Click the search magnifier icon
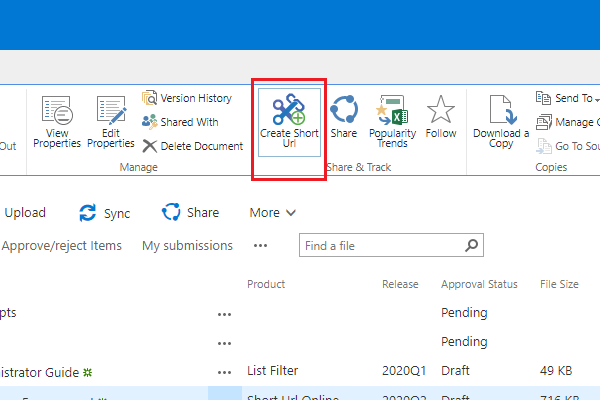600x400 pixels. 472,245
